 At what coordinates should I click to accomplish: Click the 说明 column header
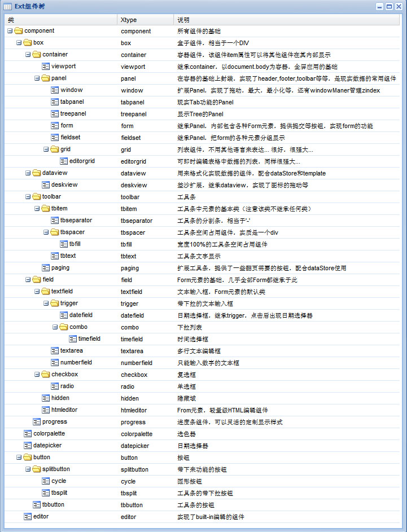point(287,20)
